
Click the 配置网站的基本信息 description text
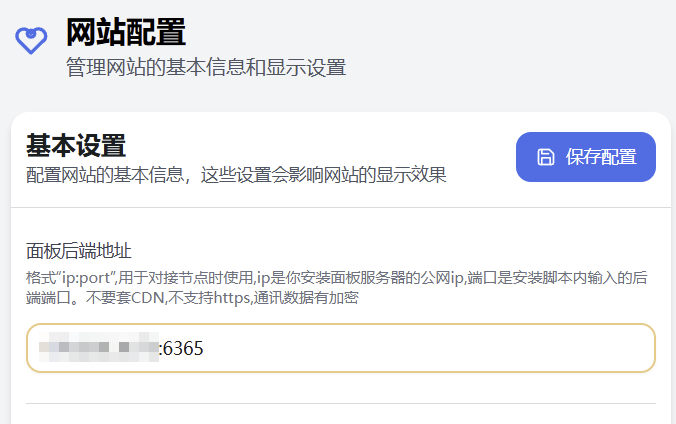[x=235, y=175]
